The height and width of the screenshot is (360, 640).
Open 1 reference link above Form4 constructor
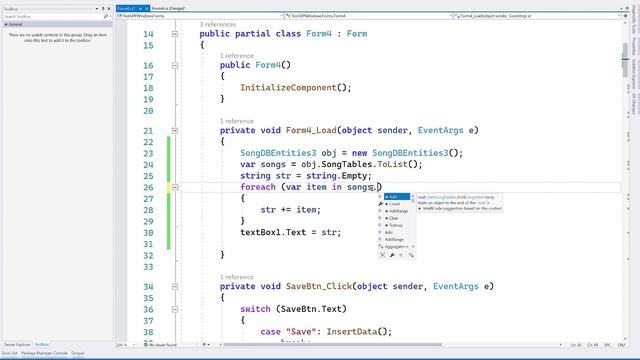click(237, 56)
